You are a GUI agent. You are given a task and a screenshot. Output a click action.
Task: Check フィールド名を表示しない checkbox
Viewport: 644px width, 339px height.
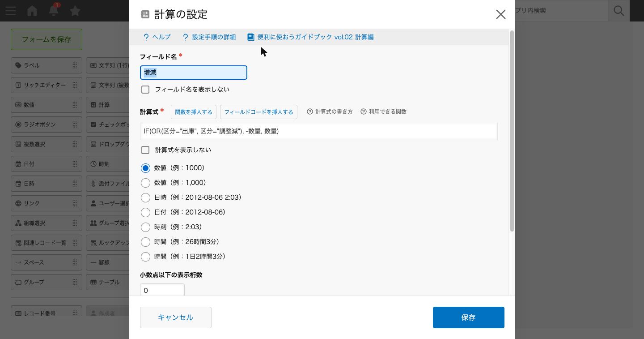[145, 90]
